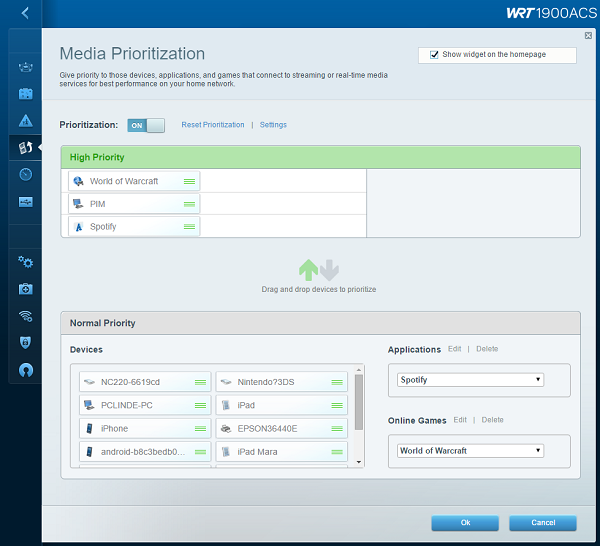The height and width of the screenshot is (546, 600).
Task: Select the Media Prioritization sidebar icon
Action: [x=26, y=148]
